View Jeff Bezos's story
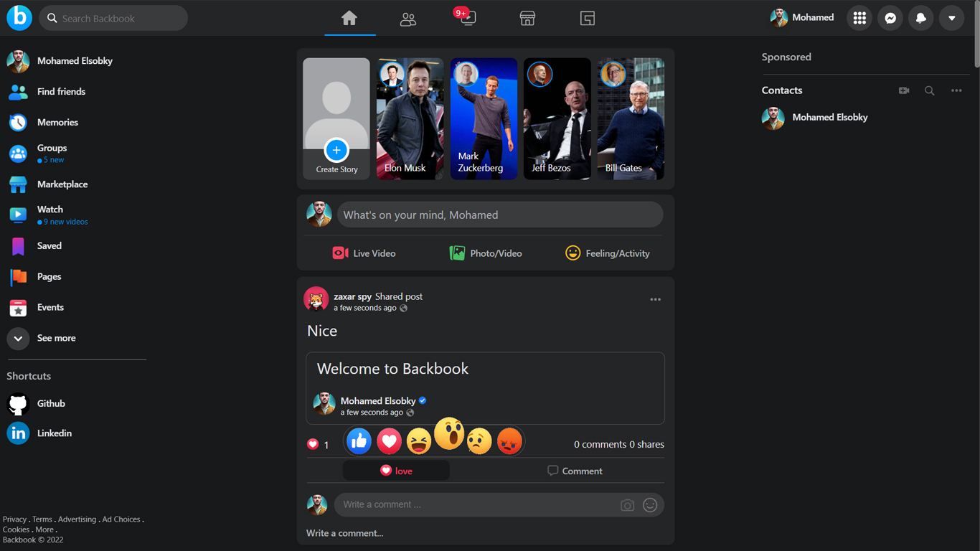Screen dimensions: 980x551 [x=557, y=119]
